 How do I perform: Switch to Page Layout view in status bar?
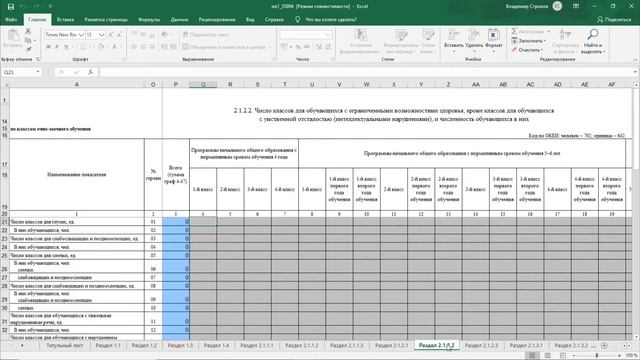(547, 356)
